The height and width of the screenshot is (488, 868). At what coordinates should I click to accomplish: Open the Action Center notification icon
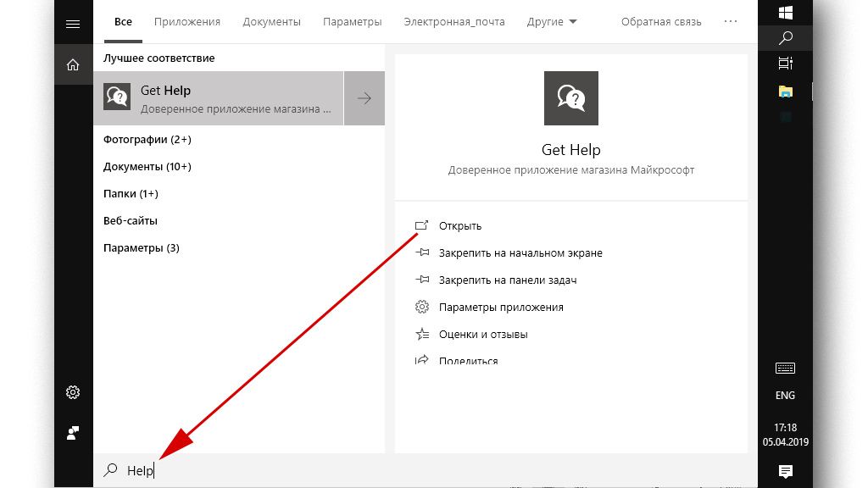785,471
